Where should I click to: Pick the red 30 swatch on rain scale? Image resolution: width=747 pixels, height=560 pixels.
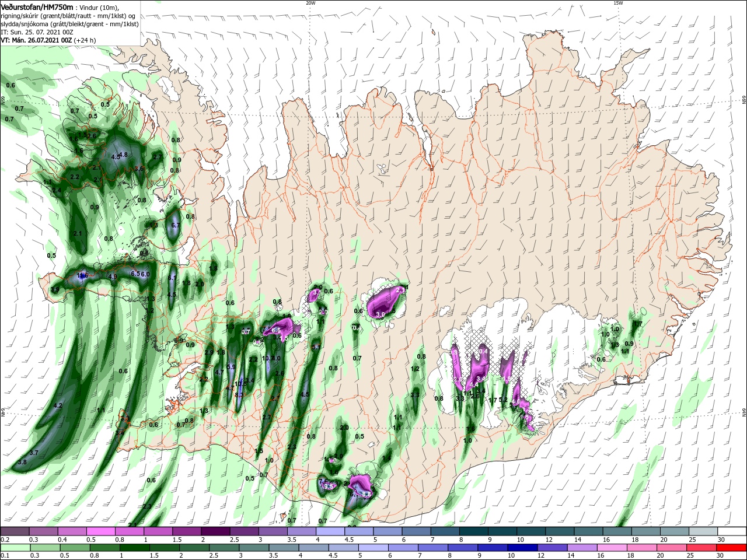click(732, 548)
